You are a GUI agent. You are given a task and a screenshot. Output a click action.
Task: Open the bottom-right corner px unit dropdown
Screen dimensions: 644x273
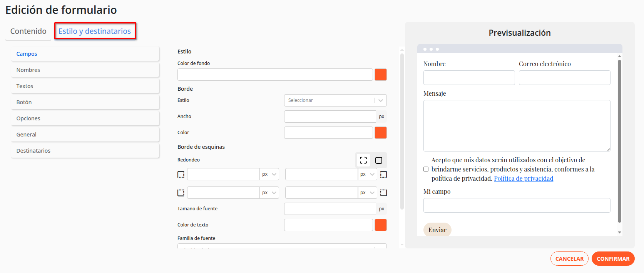click(x=368, y=193)
